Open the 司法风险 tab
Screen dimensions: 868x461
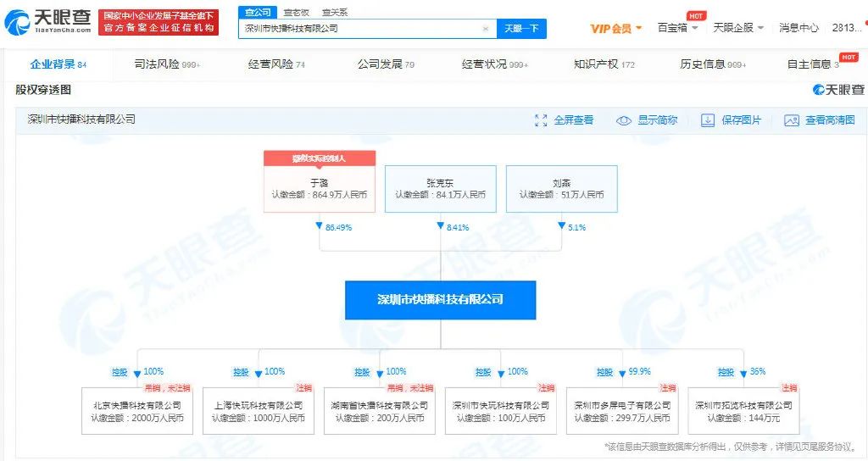point(167,64)
